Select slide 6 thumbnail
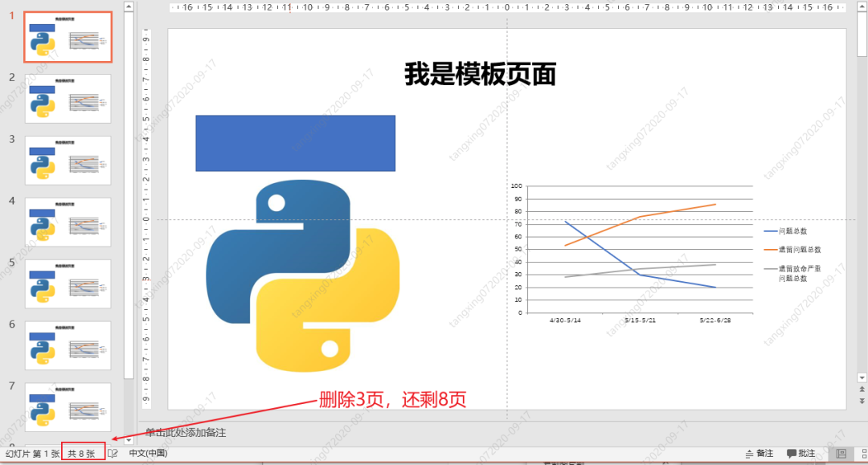 pos(68,345)
